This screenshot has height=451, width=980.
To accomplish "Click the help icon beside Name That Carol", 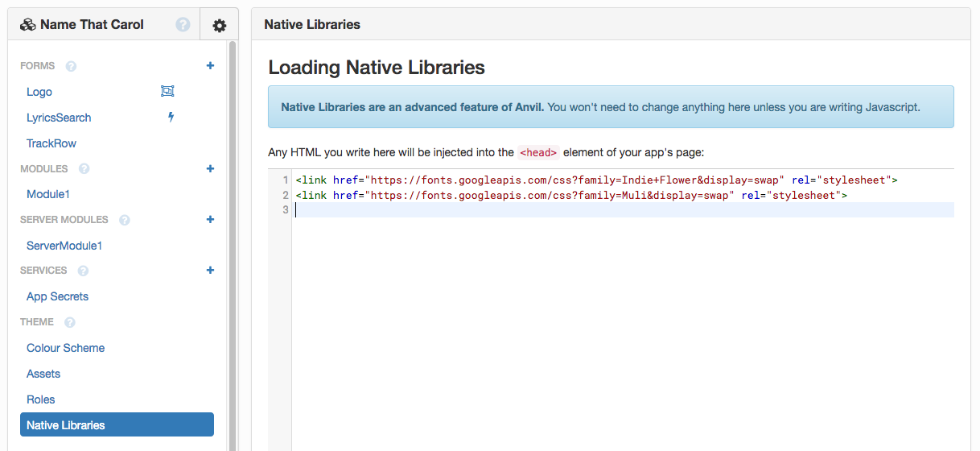I will point(183,25).
